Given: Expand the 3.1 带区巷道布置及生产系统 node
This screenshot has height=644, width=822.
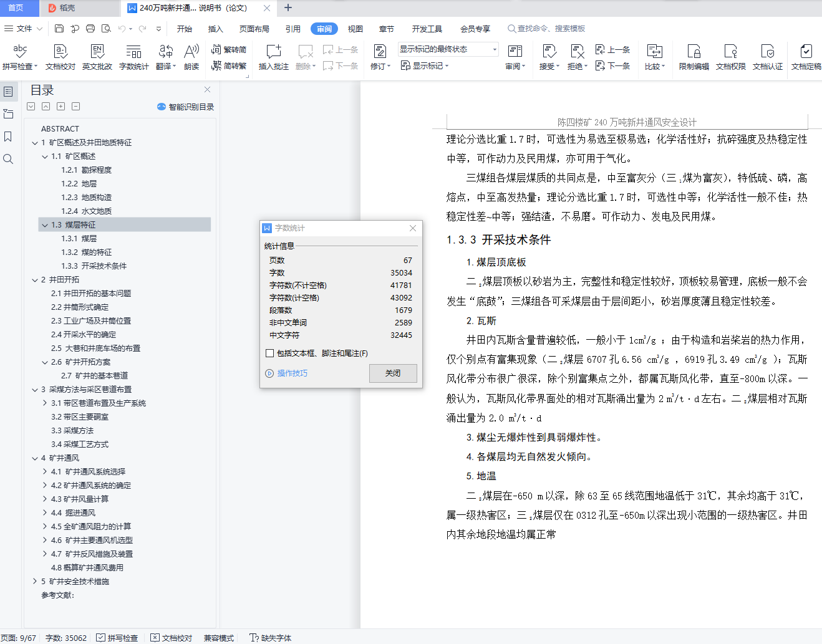Looking at the screenshot, I should 45,403.
